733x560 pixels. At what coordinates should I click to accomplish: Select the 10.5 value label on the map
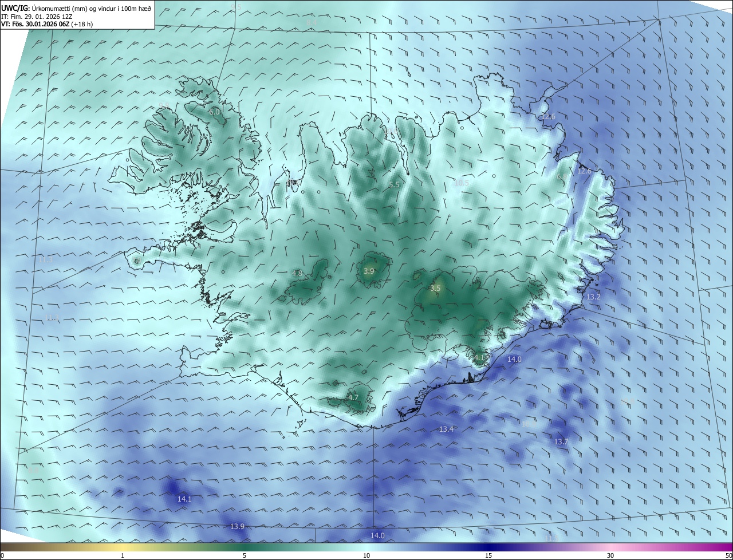tap(462, 183)
